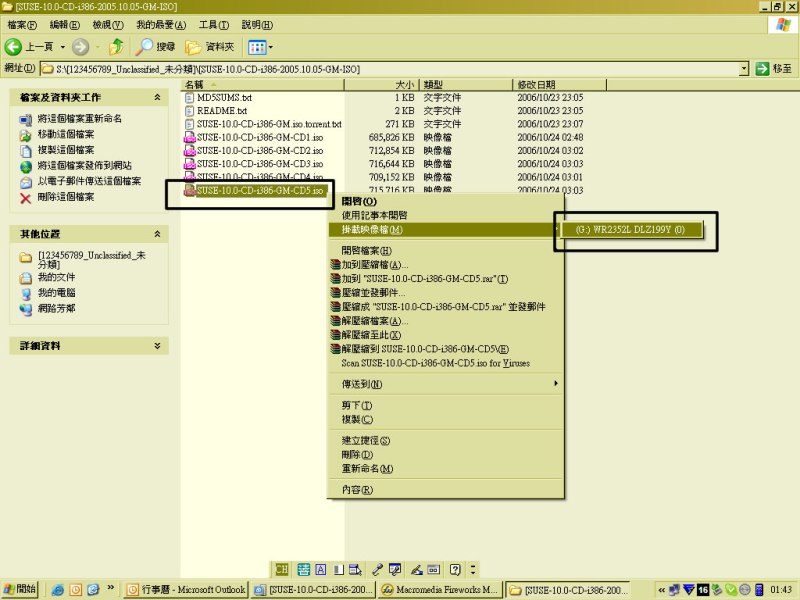Open the views button dropdown arrow
The width and height of the screenshot is (800, 600).
click(270, 47)
